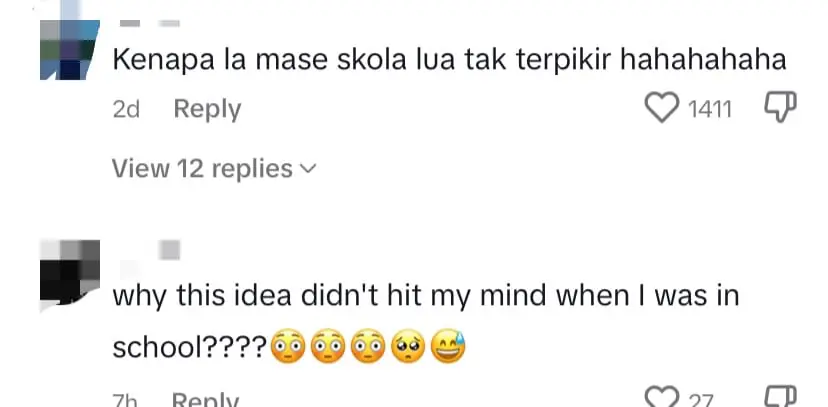Like the 'Kenapa la mase skola' comment
The height and width of the screenshot is (407, 828).
click(x=661, y=108)
